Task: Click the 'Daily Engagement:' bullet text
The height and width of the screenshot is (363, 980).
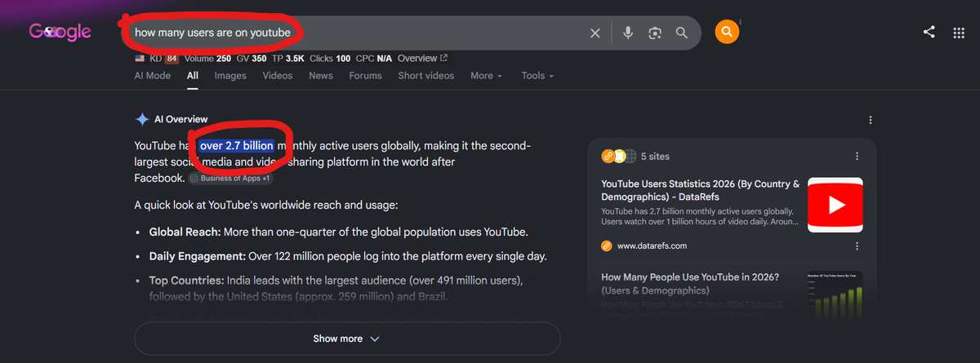Action: (198, 256)
